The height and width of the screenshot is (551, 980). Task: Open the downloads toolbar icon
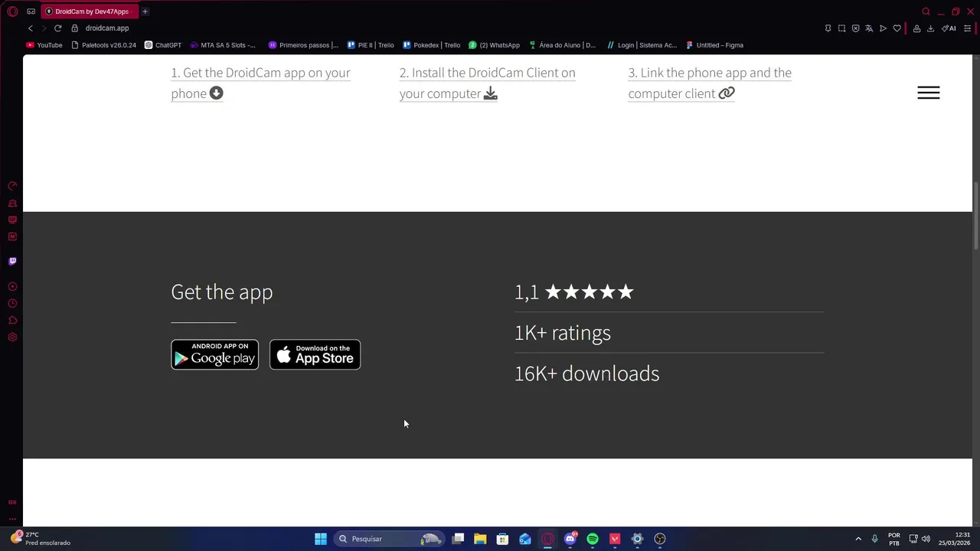(930, 28)
